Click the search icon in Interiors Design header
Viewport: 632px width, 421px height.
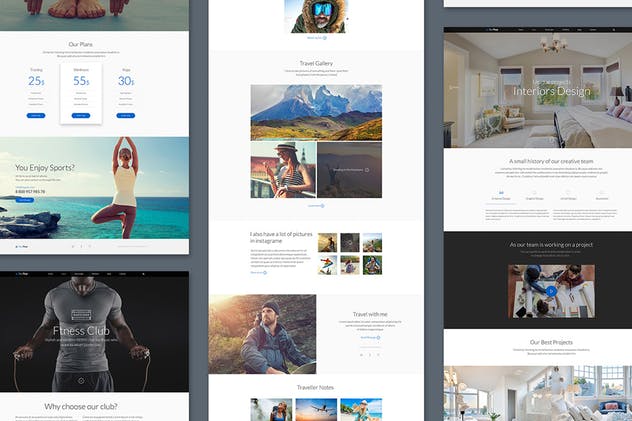point(614,31)
